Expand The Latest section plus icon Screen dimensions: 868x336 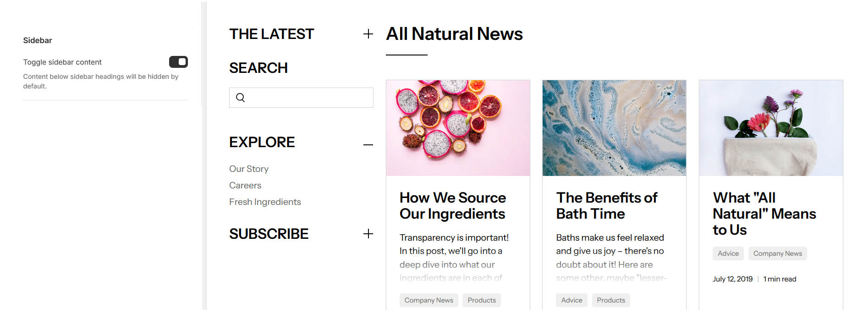pos(368,34)
